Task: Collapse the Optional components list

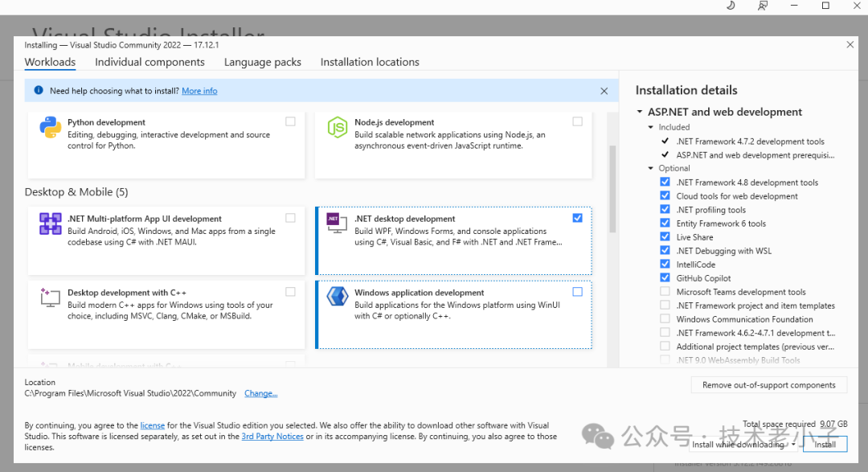Action: point(651,168)
